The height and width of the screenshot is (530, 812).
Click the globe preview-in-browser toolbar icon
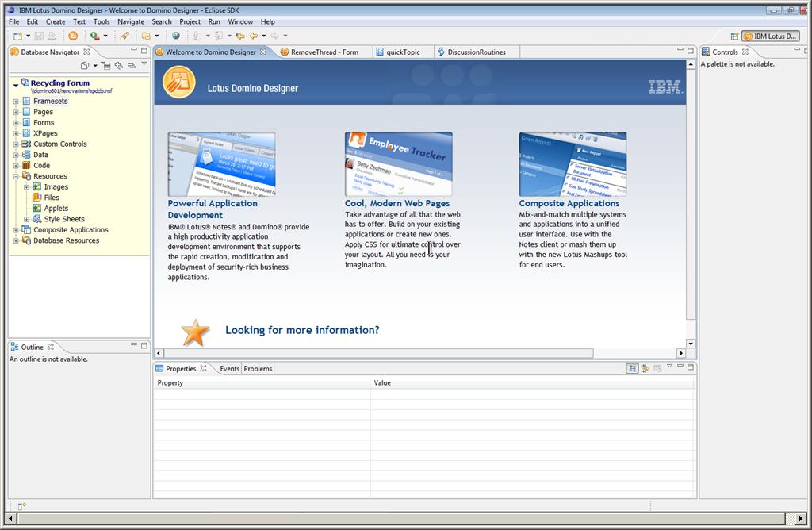coord(175,36)
